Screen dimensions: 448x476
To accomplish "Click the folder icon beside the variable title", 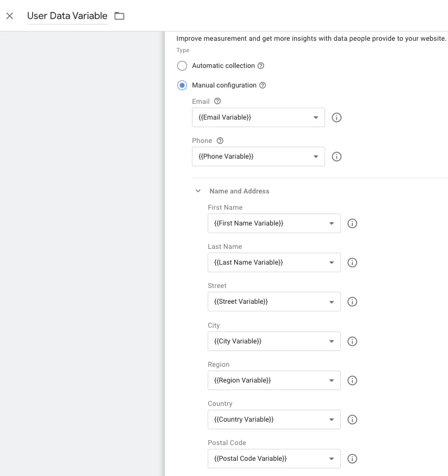I will tap(119, 16).
